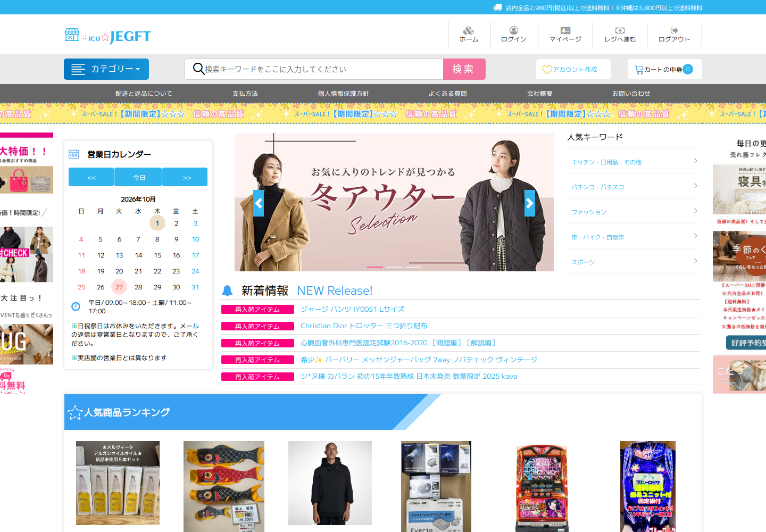Expand the パチンコ・パチスロ keyword

(634, 186)
